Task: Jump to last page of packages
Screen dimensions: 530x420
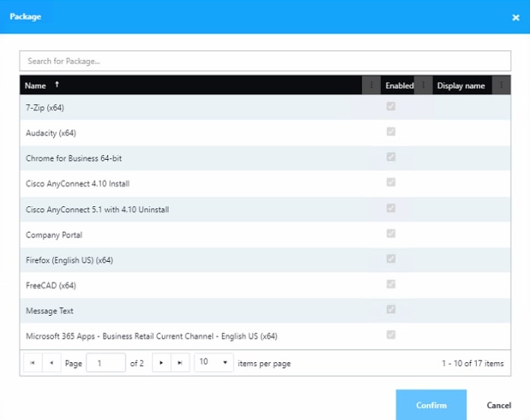Action: [180, 363]
